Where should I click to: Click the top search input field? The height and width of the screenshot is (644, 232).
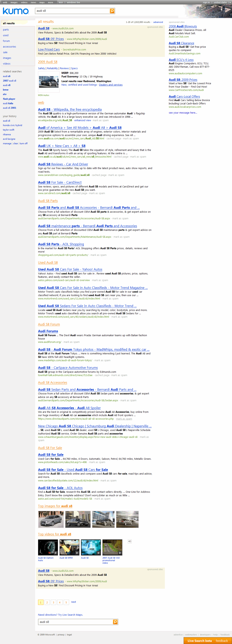72,11
